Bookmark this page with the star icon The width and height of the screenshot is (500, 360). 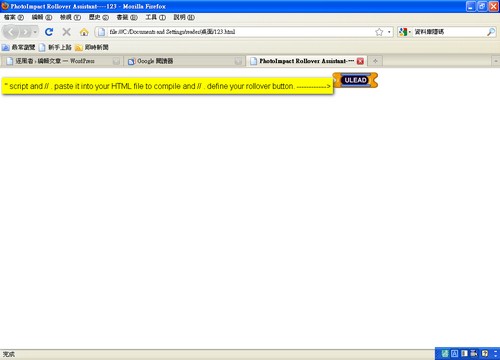379,32
